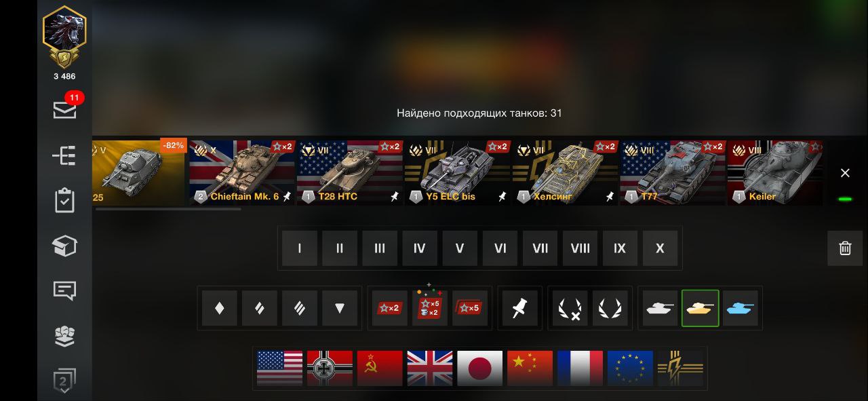The image size is (868, 401).
Task: Clear all filters with trash icon
Action: (x=845, y=248)
